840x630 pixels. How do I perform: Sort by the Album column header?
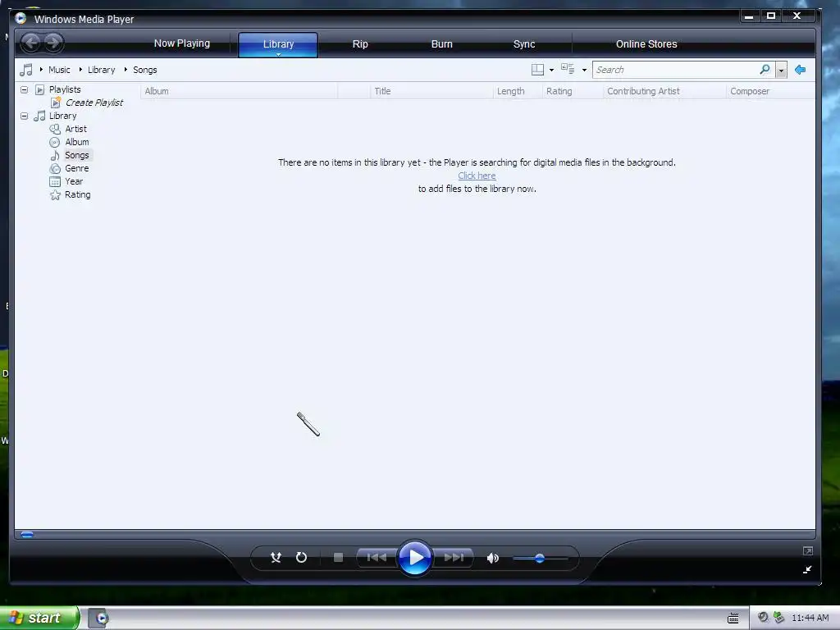pos(239,91)
